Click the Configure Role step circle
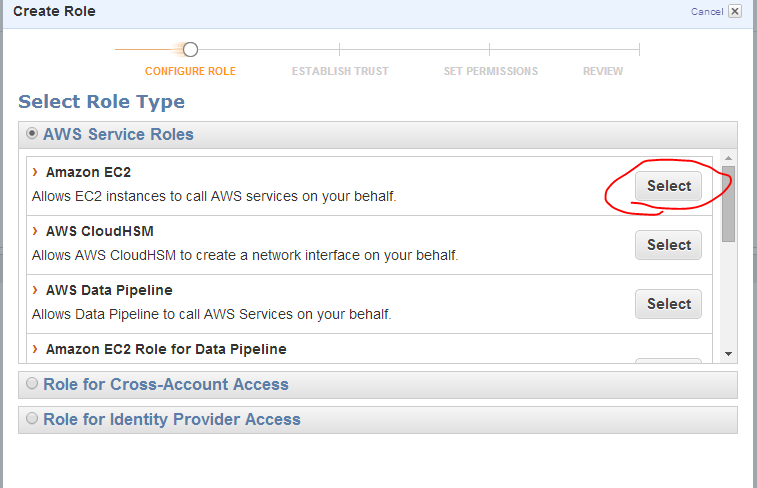 coord(190,49)
